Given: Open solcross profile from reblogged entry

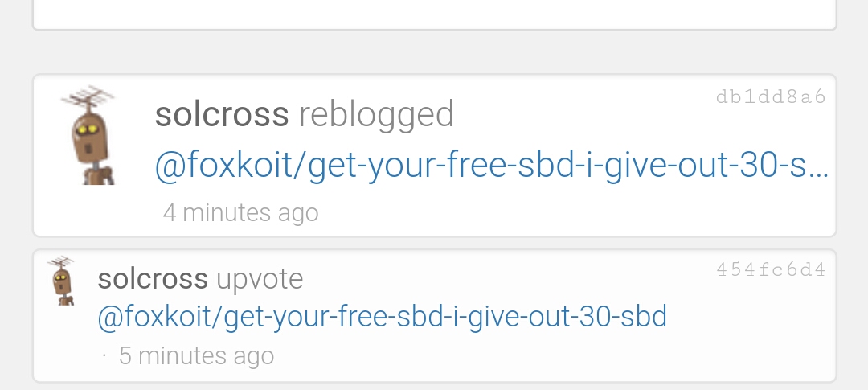Looking at the screenshot, I should pyautogui.click(x=222, y=114).
